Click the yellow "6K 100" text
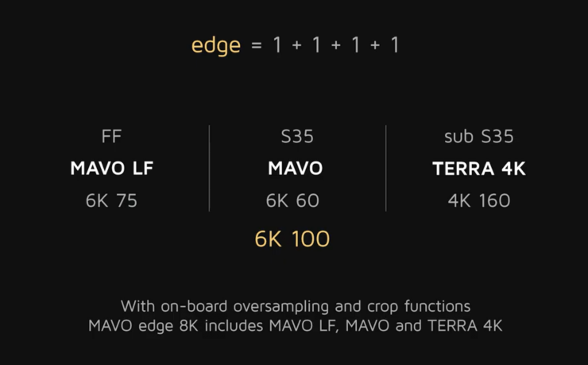The width and height of the screenshot is (588, 365). [x=292, y=239]
